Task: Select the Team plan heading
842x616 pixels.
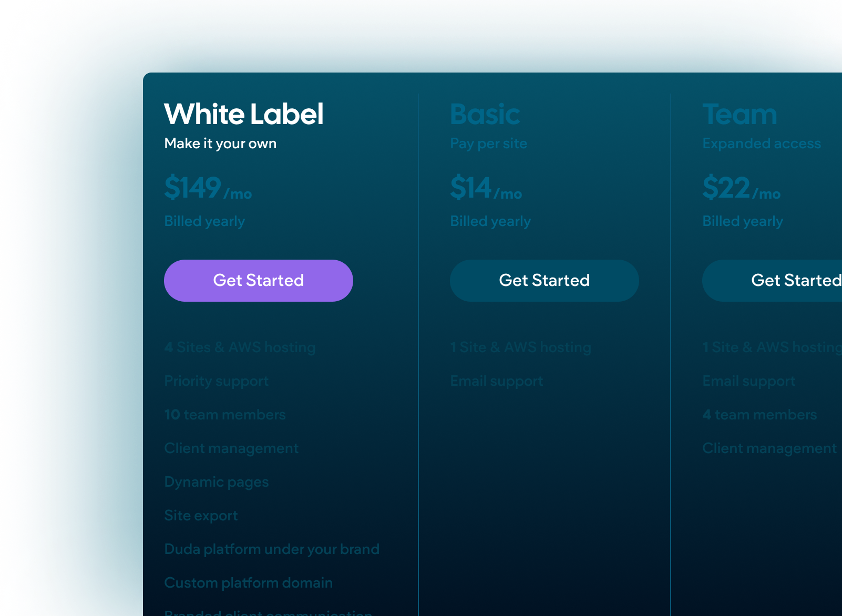Action: (x=740, y=114)
